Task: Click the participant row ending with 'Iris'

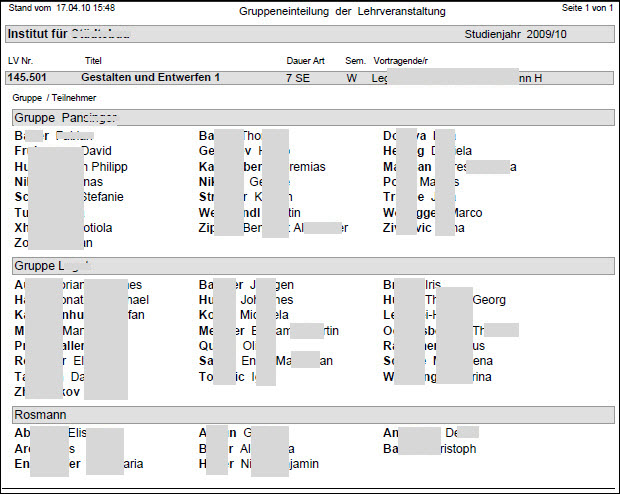Action: (x=412, y=285)
